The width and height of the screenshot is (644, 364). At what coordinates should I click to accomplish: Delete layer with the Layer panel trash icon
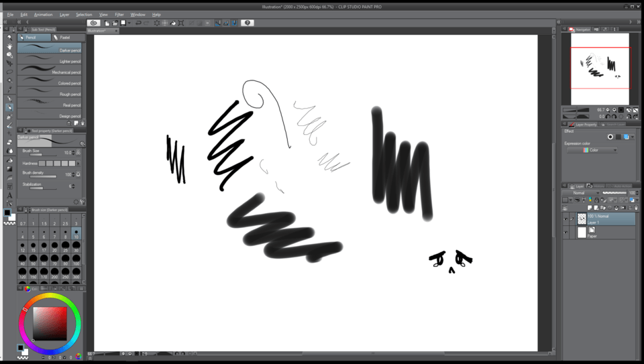[636, 208]
